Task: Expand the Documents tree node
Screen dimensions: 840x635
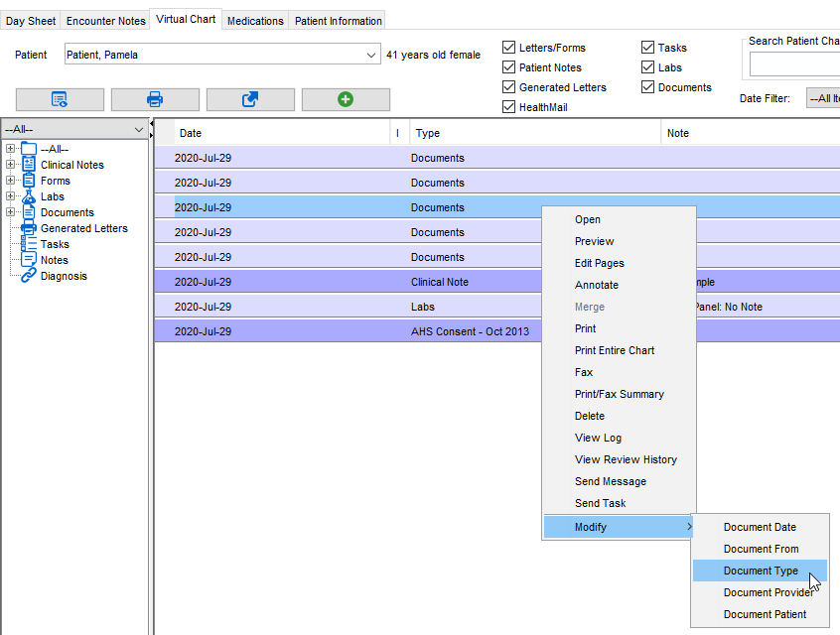Action: point(10,212)
